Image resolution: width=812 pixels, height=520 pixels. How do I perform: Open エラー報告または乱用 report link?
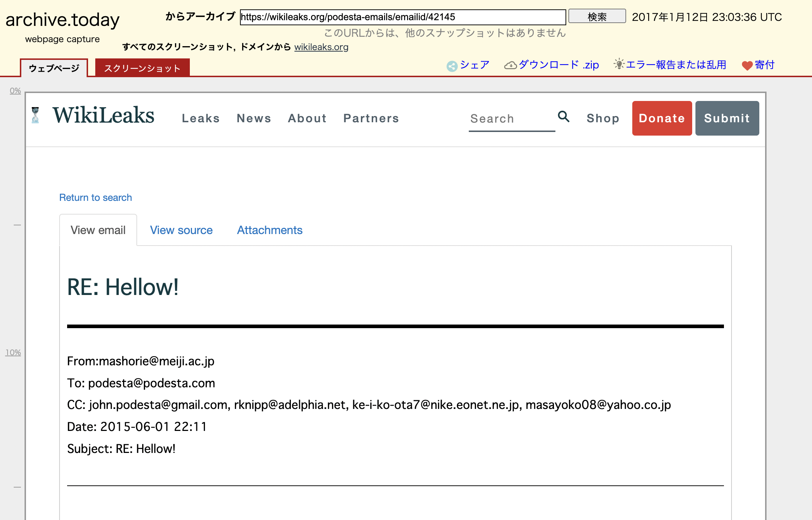676,65
